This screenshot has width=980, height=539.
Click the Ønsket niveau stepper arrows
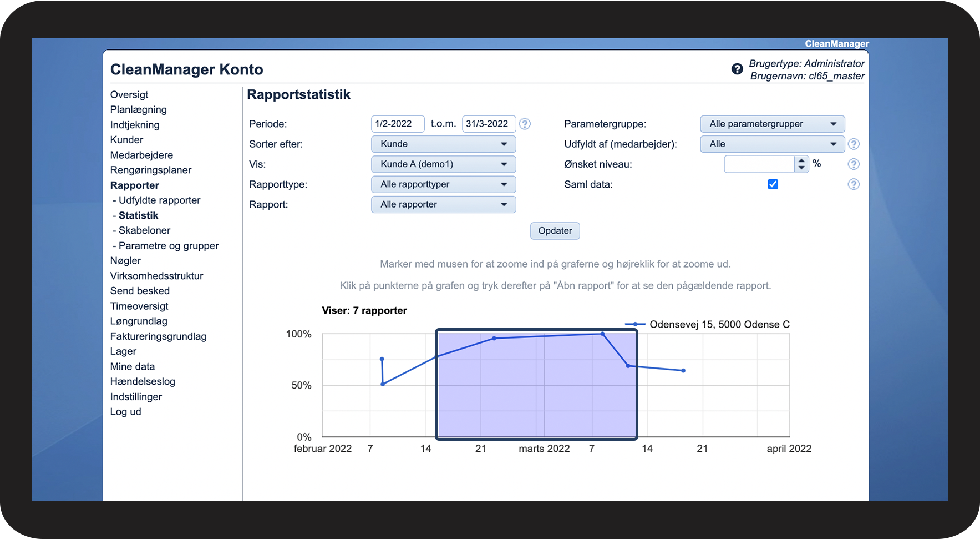pyautogui.click(x=801, y=164)
